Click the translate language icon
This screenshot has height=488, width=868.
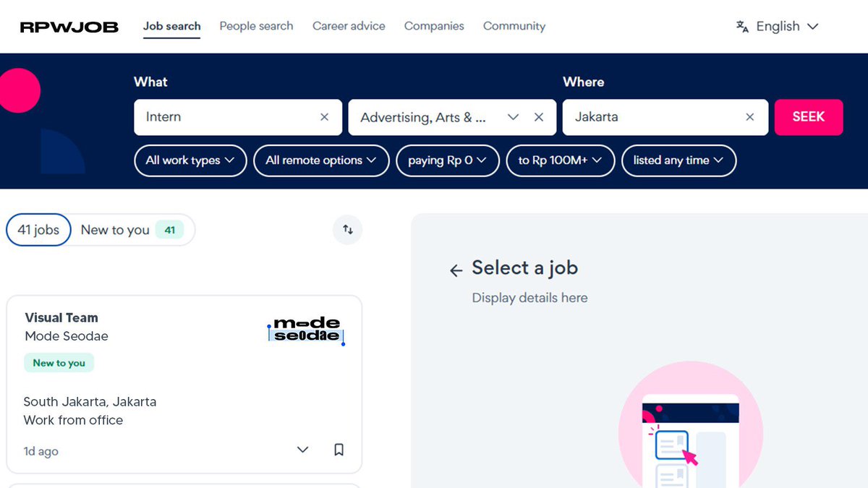click(742, 27)
